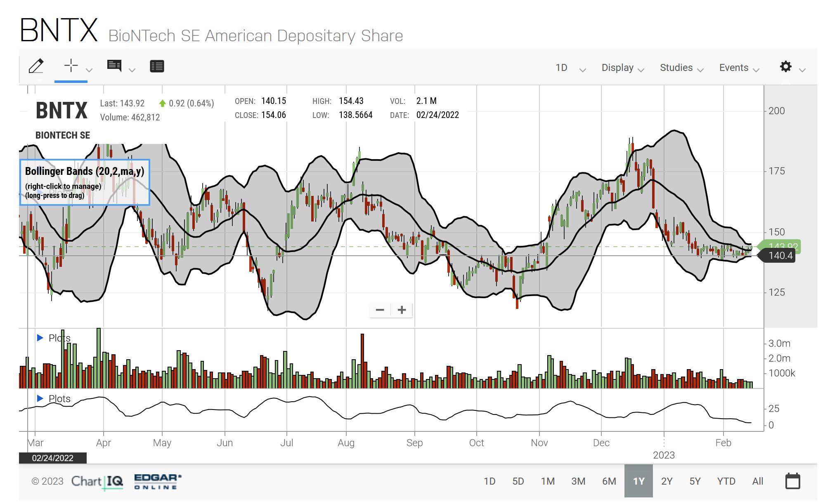
Task: Click the ChartIQ logo link
Action: (x=97, y=481)
